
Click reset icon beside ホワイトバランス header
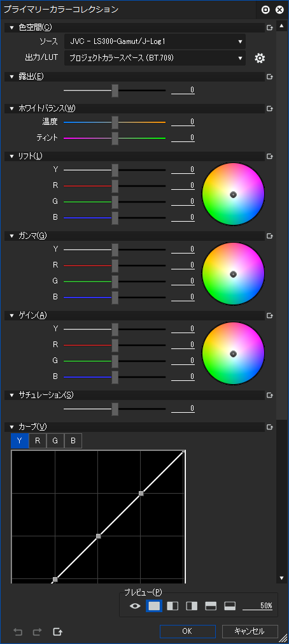tap(270, 108)
